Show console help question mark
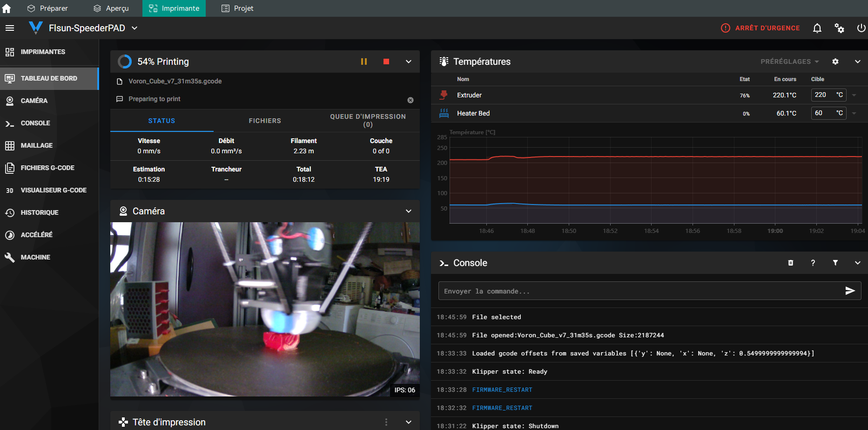The height and width of the screenshot is (430, 868). tap(813, 263)
